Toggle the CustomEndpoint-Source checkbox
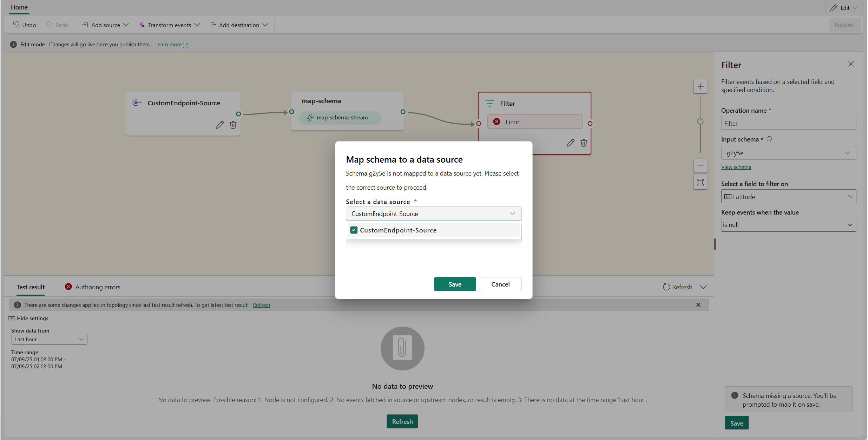The height and width of the screenshot is (440, 868). pyautogui.click(x=354, y=230)
